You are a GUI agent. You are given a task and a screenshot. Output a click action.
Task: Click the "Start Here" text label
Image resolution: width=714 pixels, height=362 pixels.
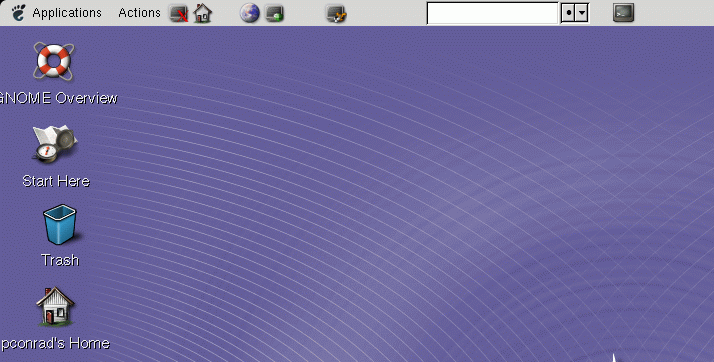pos(56,181)
